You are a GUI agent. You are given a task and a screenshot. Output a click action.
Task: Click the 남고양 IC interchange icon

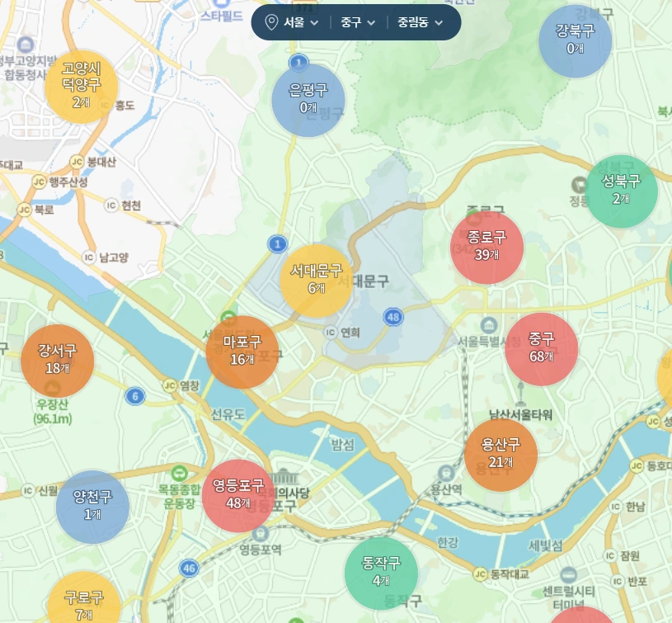(x=89, y=257)
